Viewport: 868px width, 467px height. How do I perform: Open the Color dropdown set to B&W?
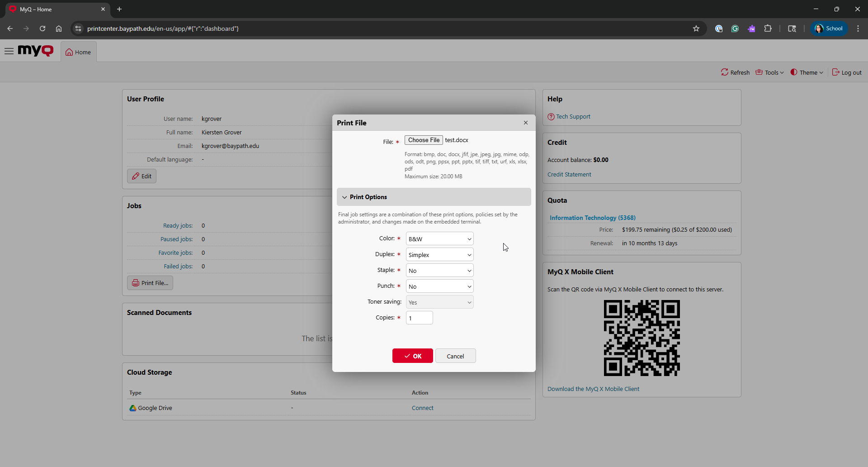click(x=439, y=239)
